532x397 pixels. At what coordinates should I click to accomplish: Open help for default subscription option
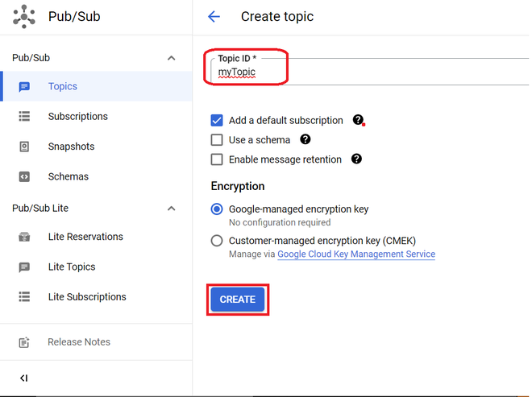tap(358, 120)
